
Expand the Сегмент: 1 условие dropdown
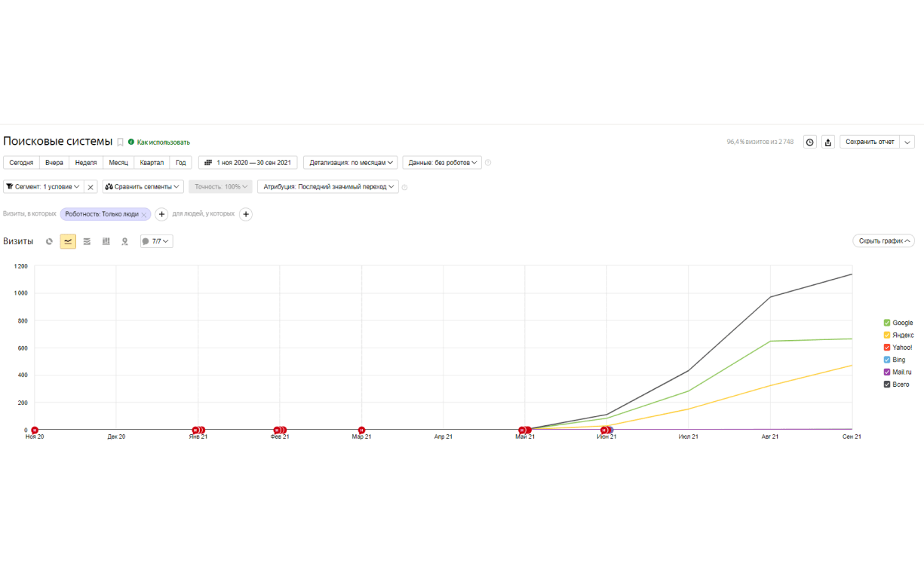43,187
